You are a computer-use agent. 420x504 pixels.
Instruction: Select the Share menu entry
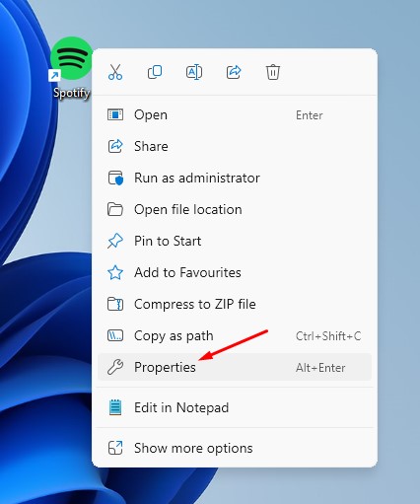[235, 146]
